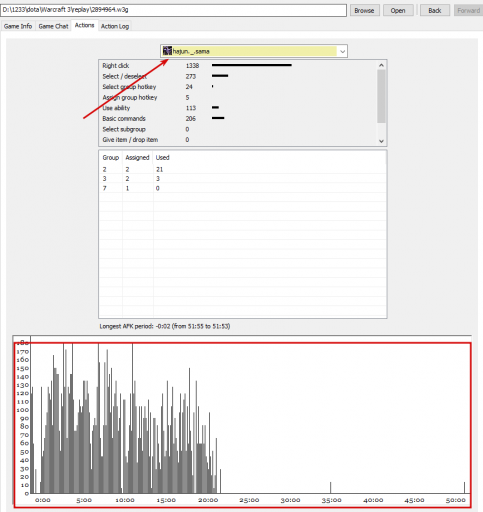Click the actions list scroll down arrow

381,141
